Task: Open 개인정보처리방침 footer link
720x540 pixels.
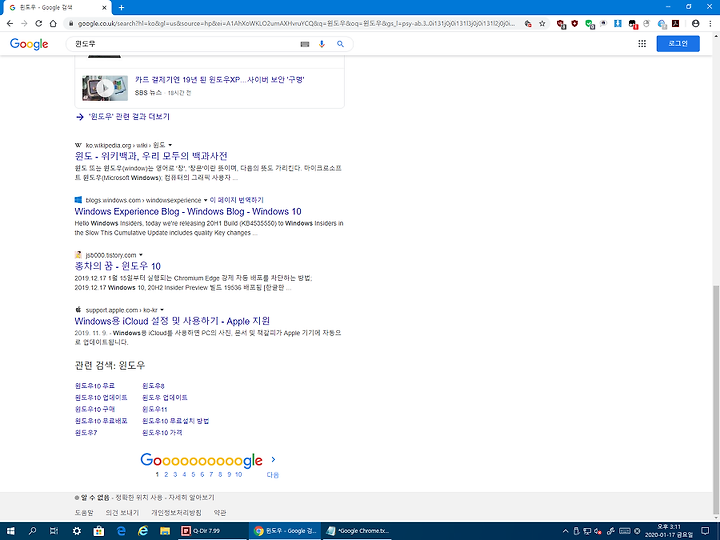Action: pyautogui.click(x=176, y=513)
